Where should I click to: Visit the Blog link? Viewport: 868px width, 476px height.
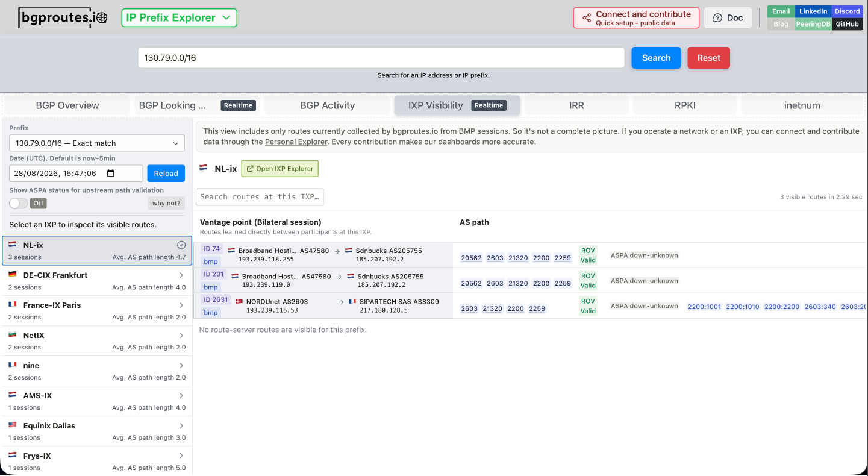point(781,24)
